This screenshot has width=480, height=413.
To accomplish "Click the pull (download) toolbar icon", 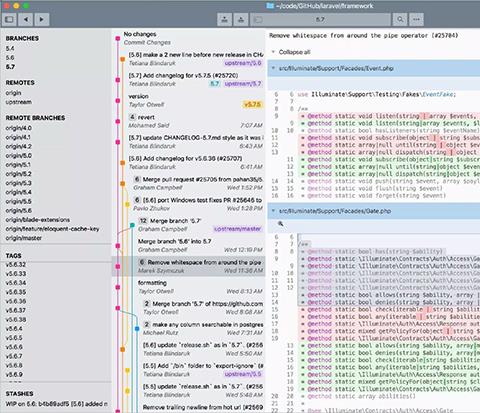I will pos(225,19).
